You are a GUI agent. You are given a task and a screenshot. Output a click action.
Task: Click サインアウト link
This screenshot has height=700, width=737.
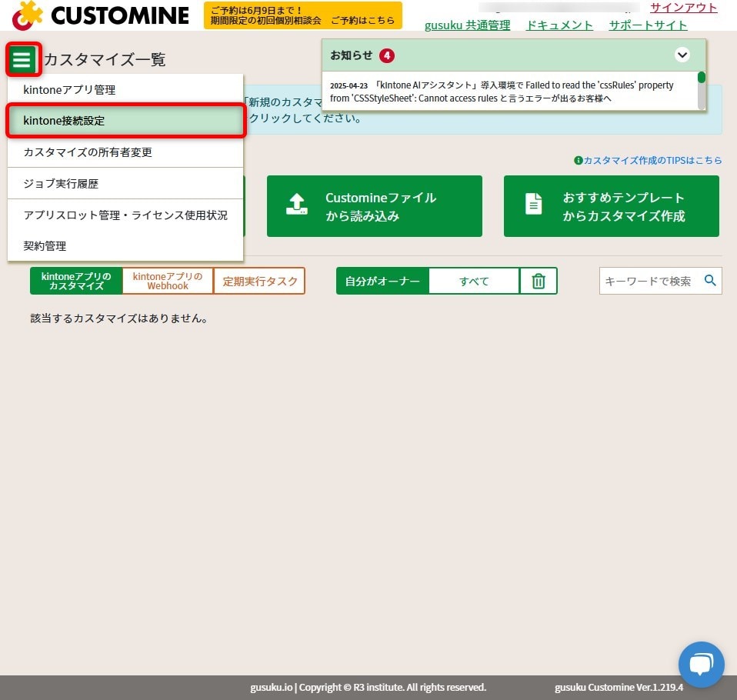coord(683,7)
